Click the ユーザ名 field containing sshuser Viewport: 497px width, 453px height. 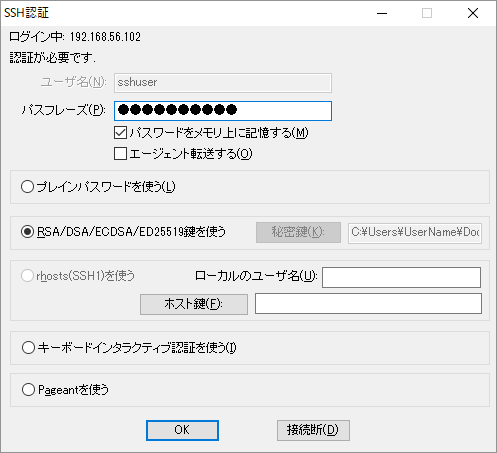pos(223,83)
